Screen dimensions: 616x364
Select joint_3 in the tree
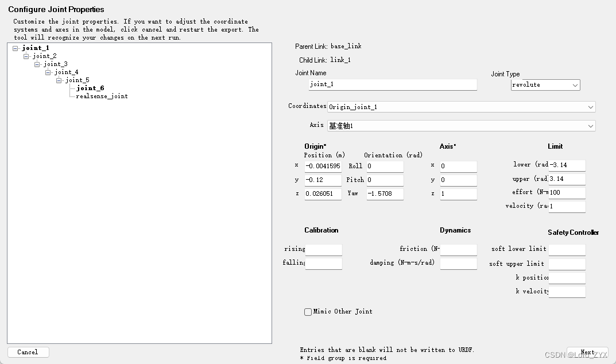pos(55,64)
